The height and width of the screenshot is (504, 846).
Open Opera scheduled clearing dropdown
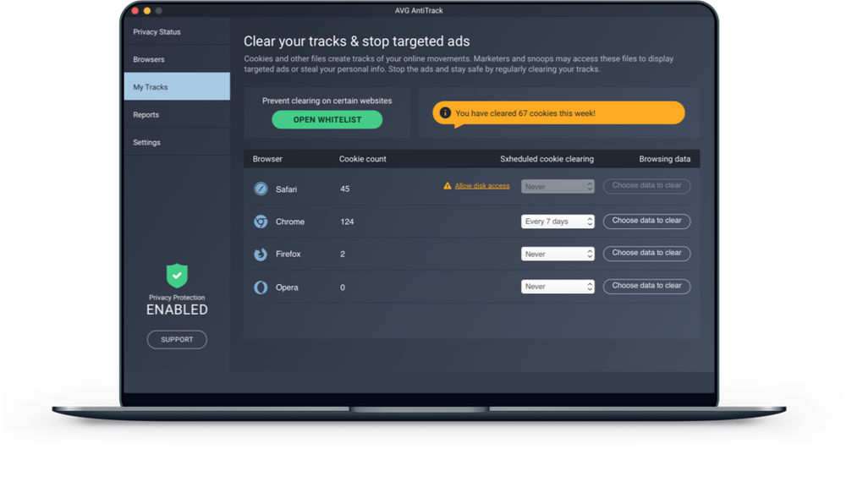coord(558,286)
